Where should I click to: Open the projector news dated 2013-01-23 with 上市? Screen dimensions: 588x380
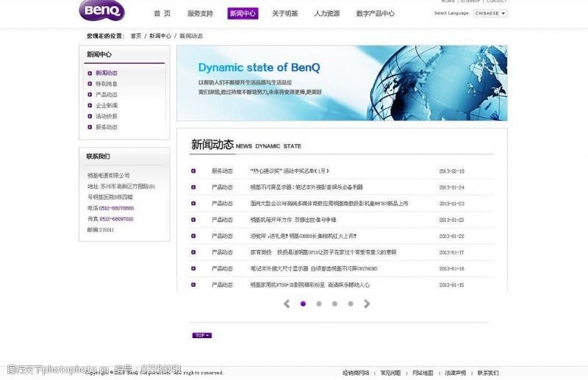329,204
